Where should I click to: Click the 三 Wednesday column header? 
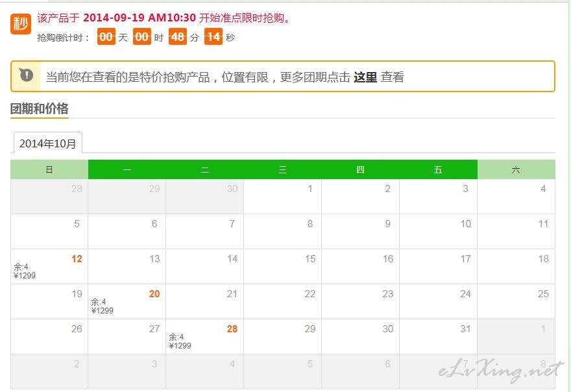pyautogui.click(x=283, y=169)
